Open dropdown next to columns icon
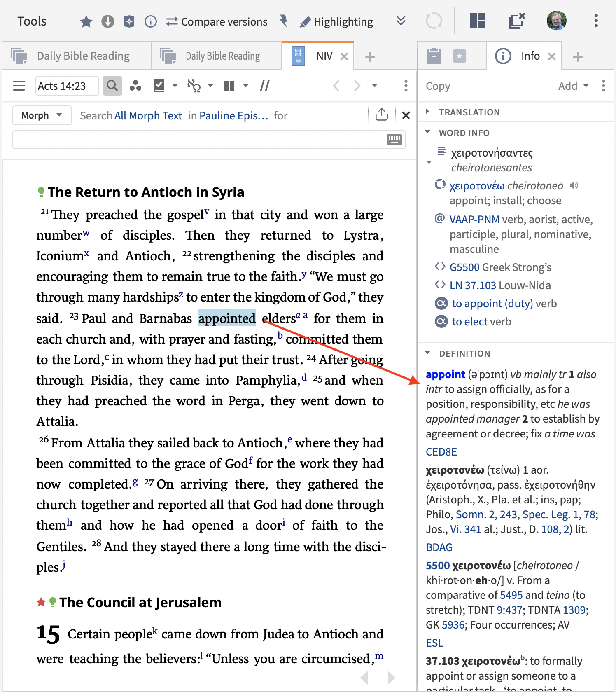This screenshot has height=692, width=616. (246, 86)
